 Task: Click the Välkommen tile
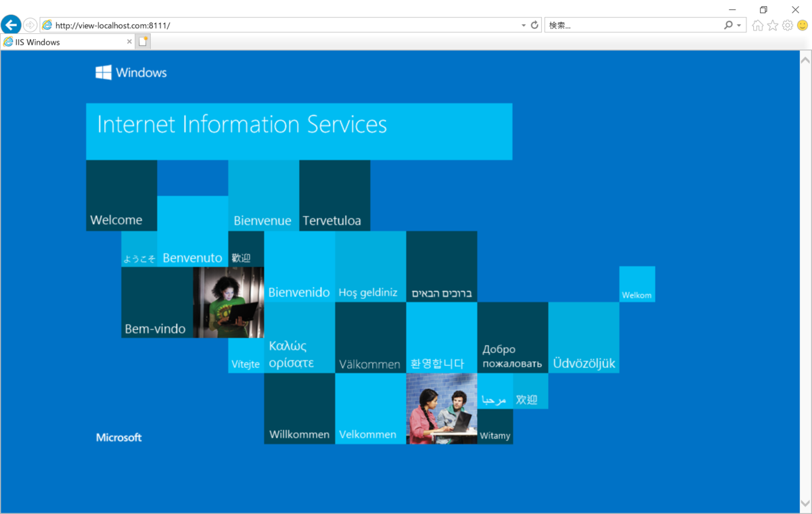pos(370,337)
